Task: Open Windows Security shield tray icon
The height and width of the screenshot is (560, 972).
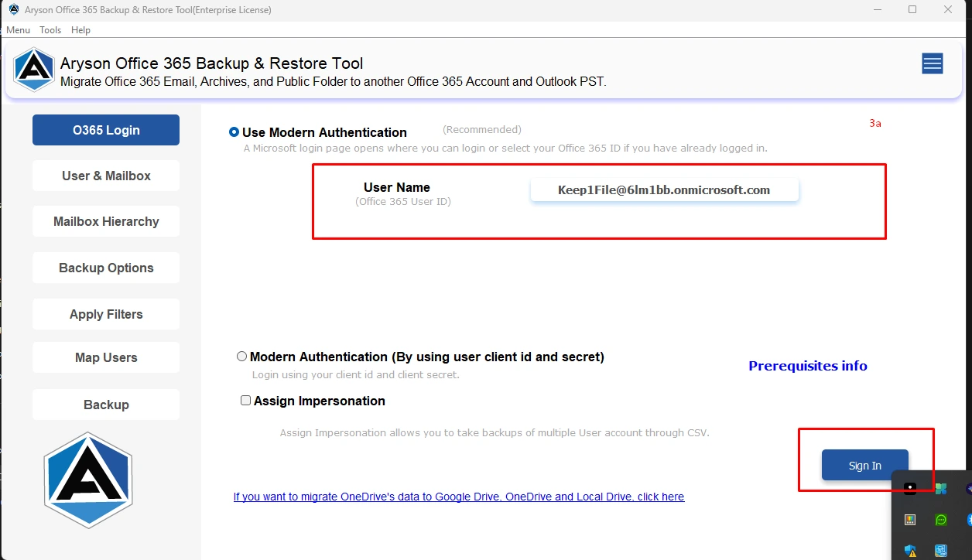Action: [910, 551]
